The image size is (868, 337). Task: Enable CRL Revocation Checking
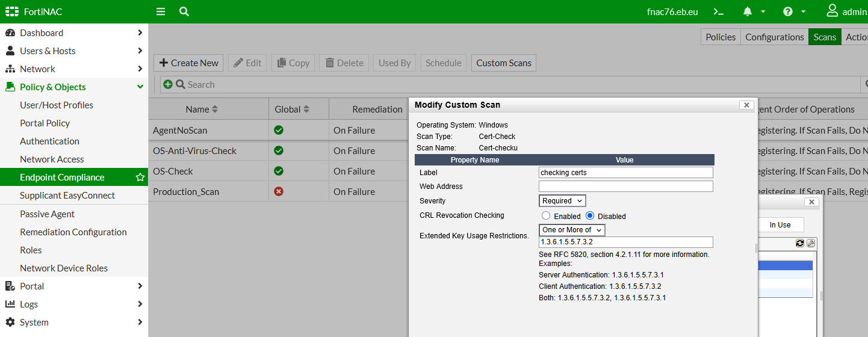tap(546, 215)
